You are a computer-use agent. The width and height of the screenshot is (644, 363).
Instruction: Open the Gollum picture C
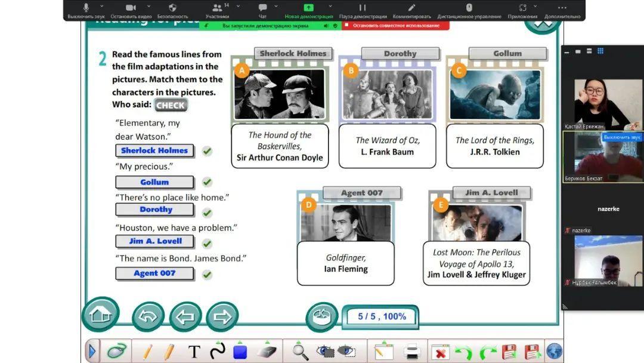point(495,94)
